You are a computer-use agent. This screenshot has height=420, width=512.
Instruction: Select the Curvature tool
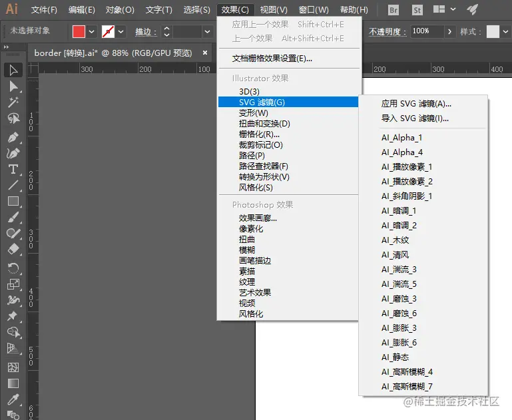(x=13, y=153)
